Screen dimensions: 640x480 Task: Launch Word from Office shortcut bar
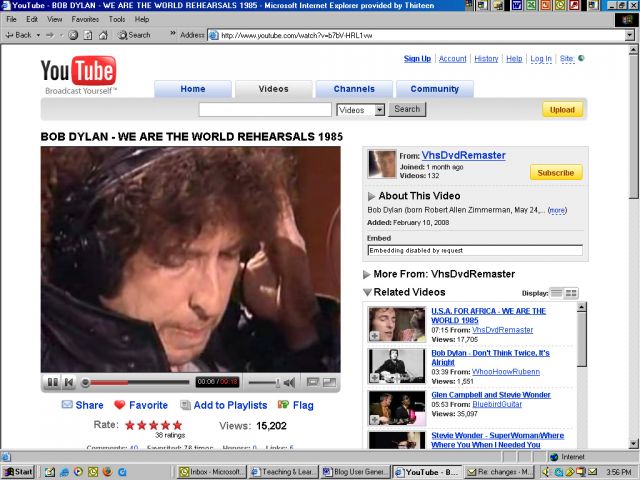pos(517,5)
